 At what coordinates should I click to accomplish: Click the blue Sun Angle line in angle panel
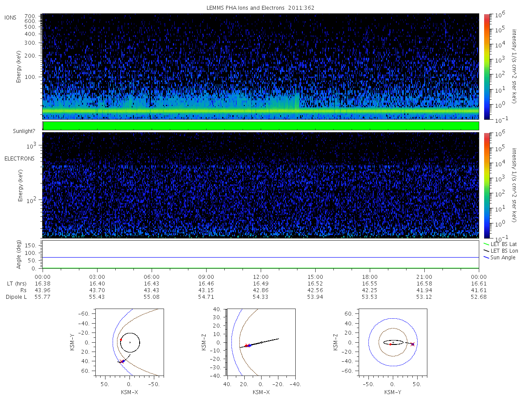pos(261,257)
